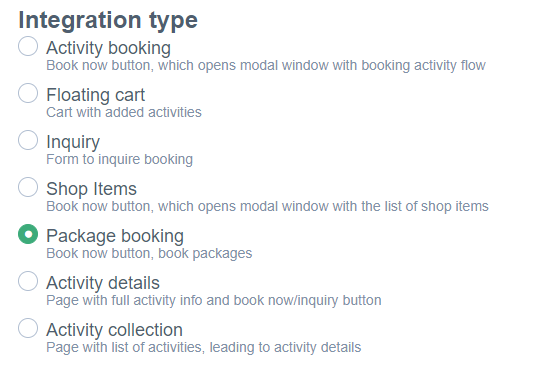Select the Floating cart radio button

point(28,93)
